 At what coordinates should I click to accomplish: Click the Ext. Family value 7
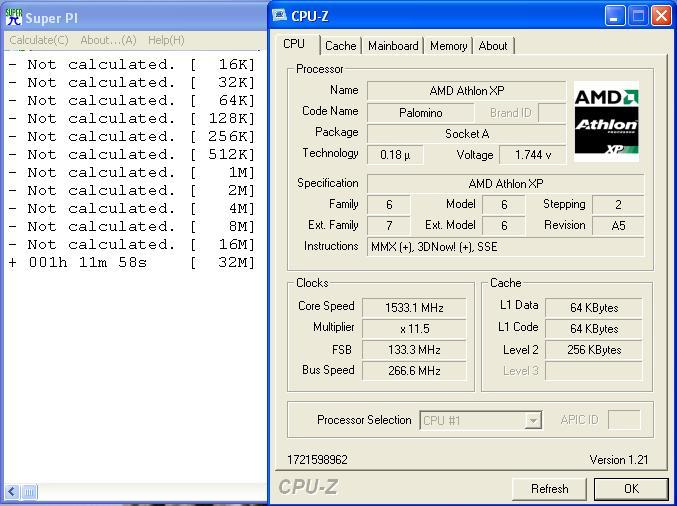[389, 226]
